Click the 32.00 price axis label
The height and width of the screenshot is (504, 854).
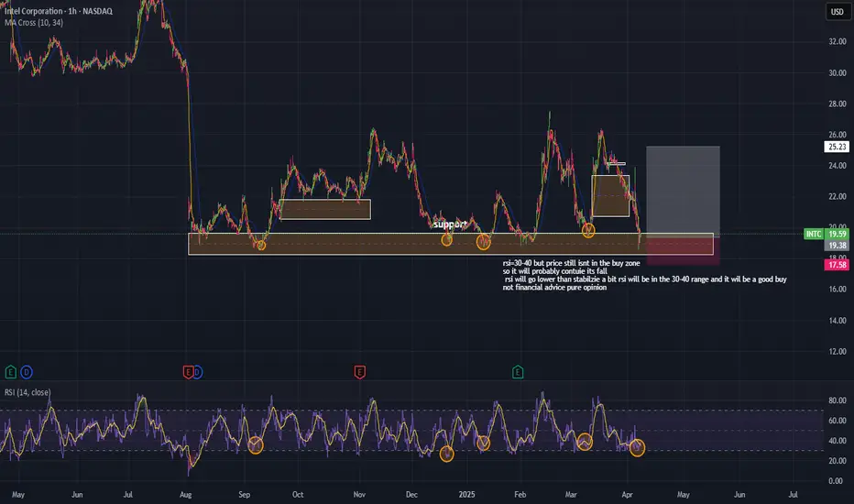pyautogui.click(x=838, y=41)
